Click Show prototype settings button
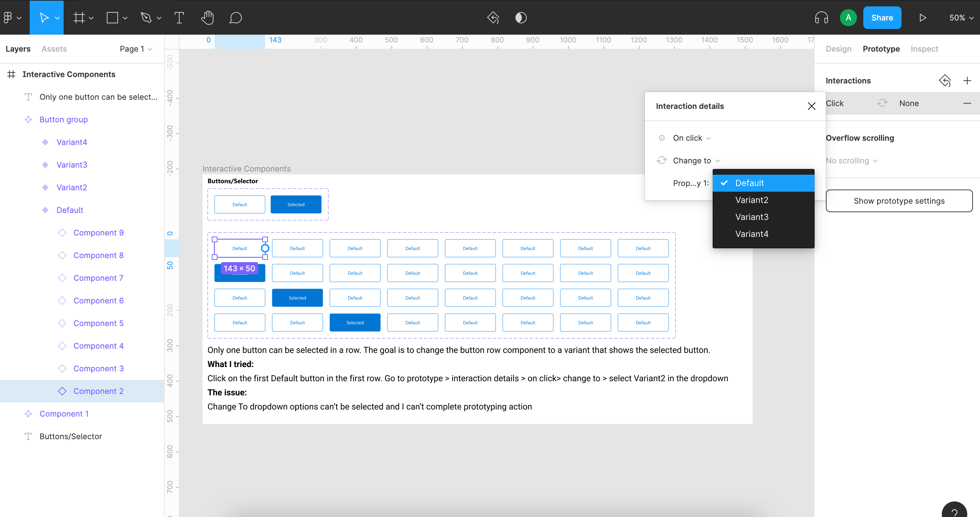 click(900, 201)
